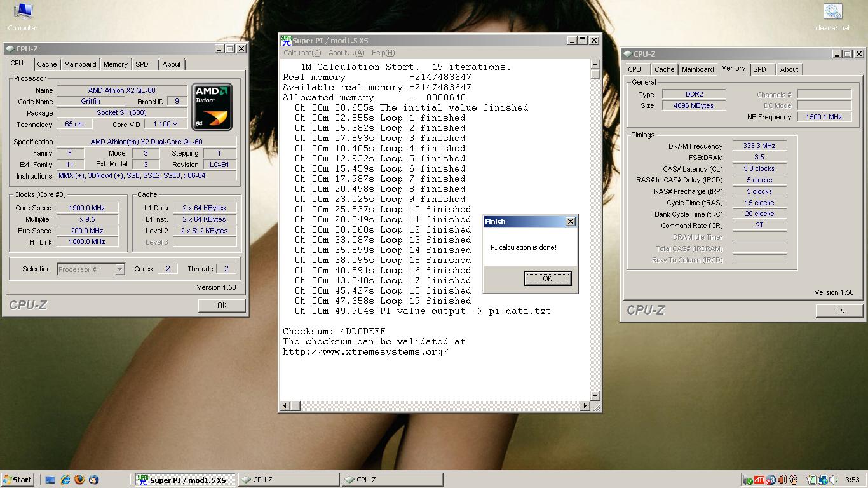Switch to Super PI taskbar button
The height and width of the screenshot is (488, 868).
(x=186, y=480)
